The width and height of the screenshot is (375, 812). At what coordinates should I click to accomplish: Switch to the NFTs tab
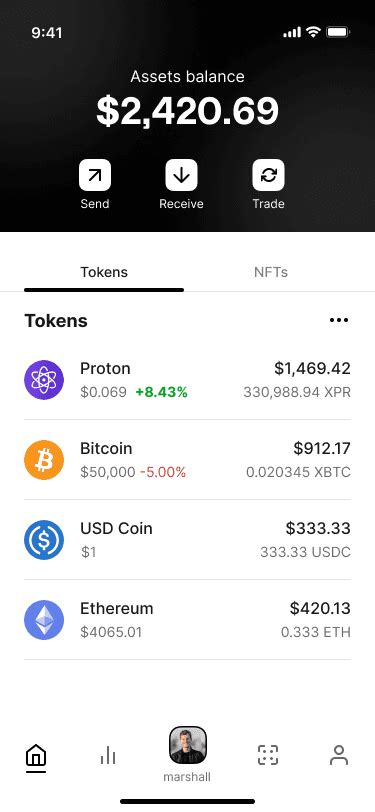click(x=271, y=272)
